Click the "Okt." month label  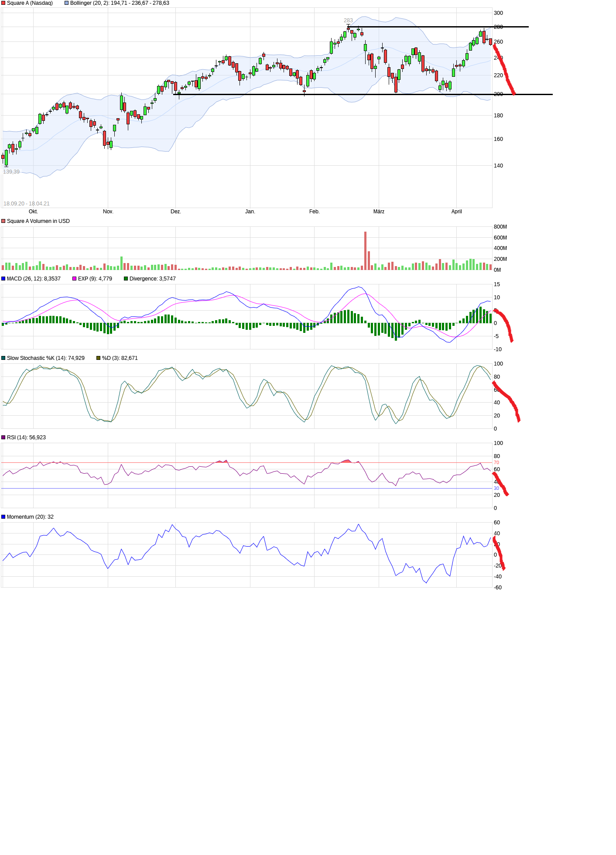tap(33, 212)
